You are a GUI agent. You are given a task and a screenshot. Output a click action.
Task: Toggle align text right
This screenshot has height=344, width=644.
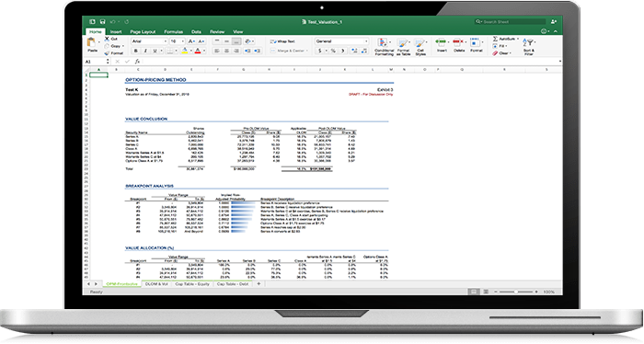236,51
